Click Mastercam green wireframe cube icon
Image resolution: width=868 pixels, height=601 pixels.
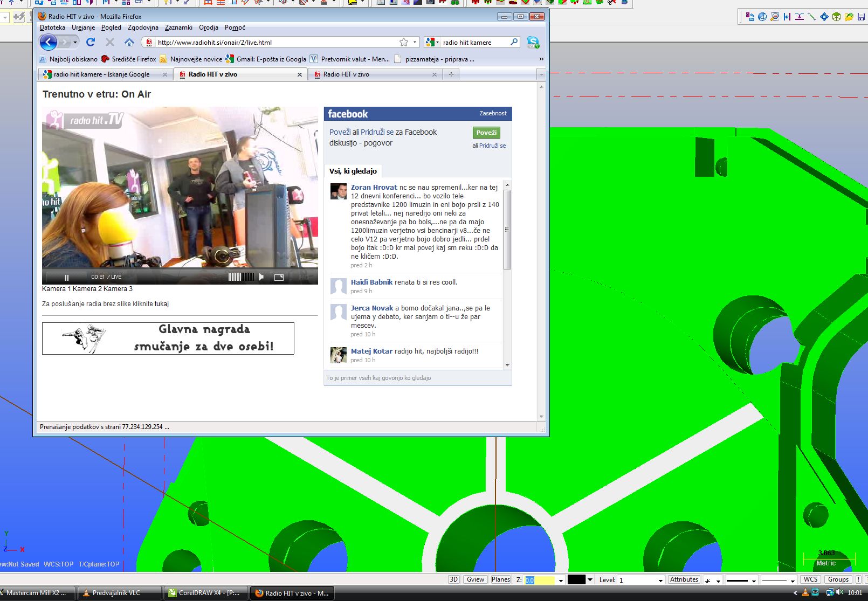coord(836,16)
